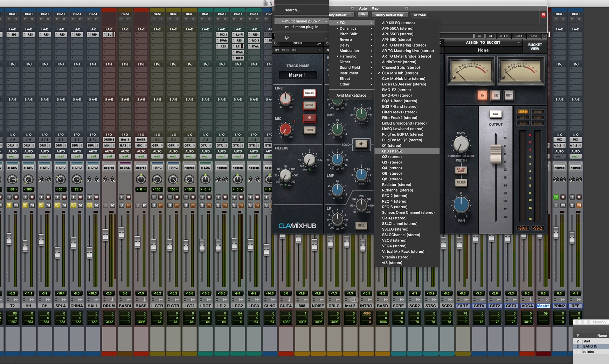Click the Save preset button

[534, 36]
